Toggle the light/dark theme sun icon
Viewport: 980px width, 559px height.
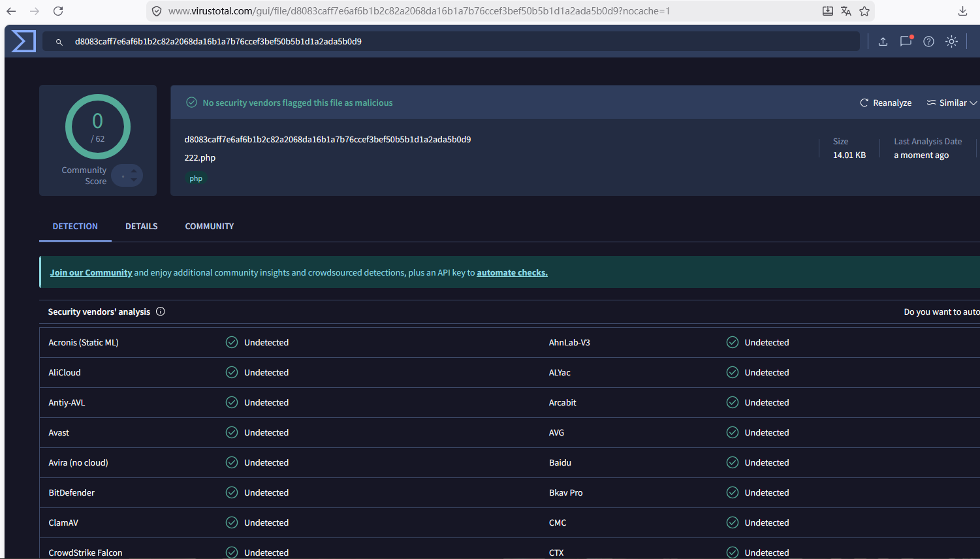point(951,41)
